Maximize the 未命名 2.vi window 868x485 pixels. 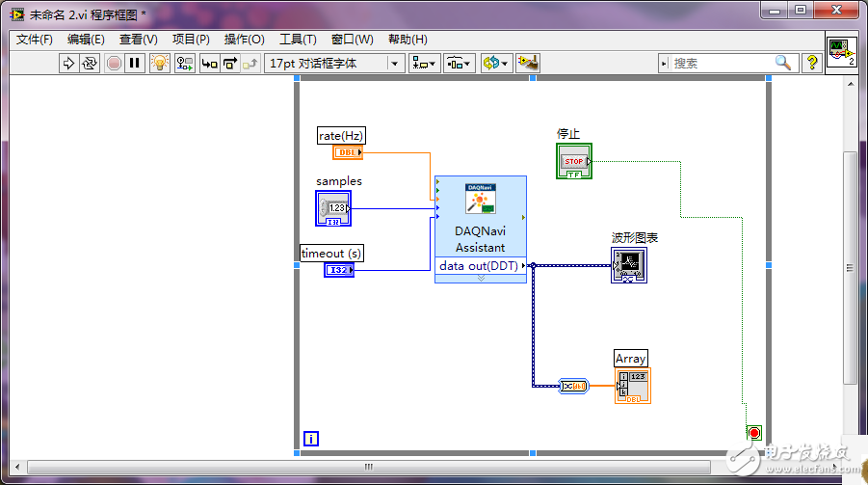801,11
